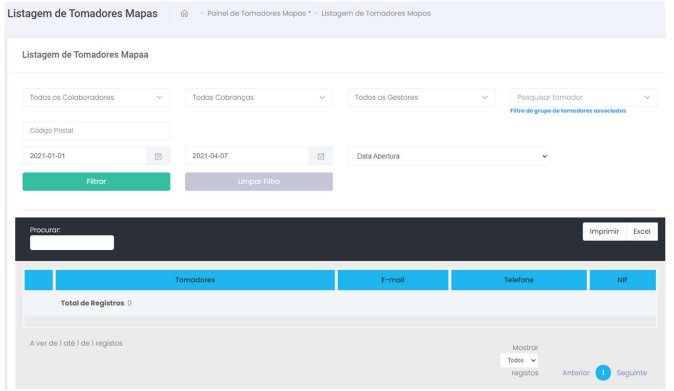Viewport: 674px width, 391px height.
Task: Open the Todos os Colaboradores dropdown
Action: 96,98
